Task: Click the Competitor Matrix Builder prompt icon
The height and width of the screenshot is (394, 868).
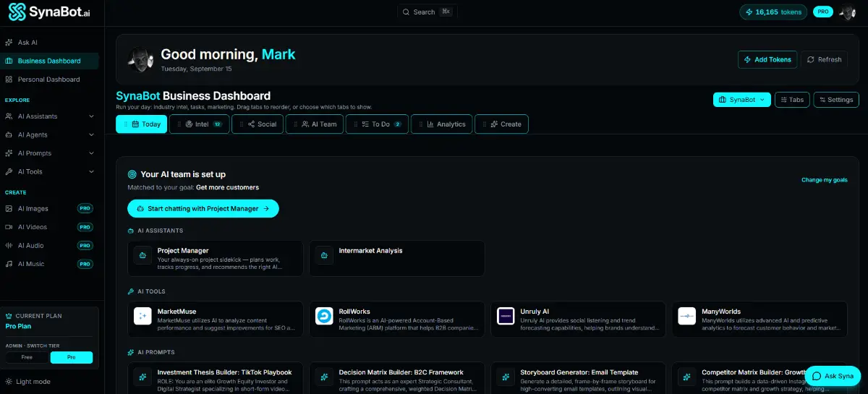Action: [x=687, y=376]
